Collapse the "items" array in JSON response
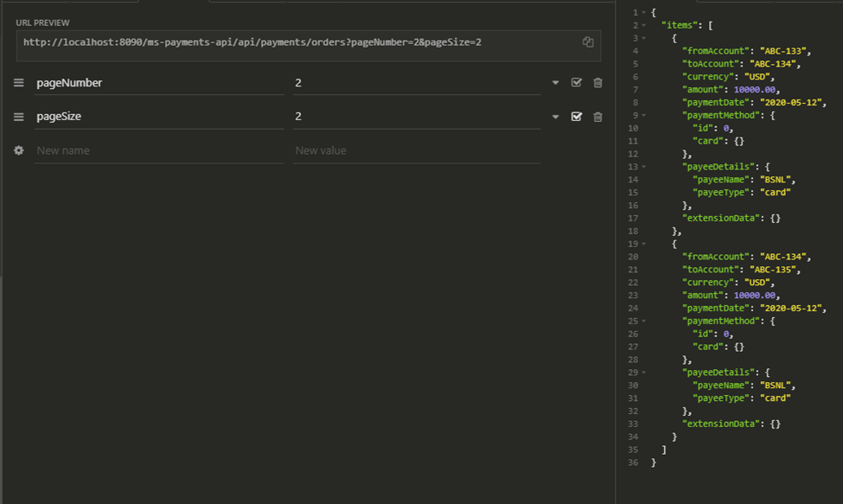 click(x=643, y=25)
